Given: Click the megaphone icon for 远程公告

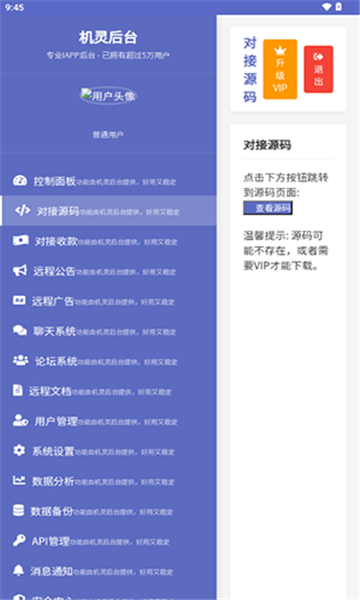Looking at the screenshot, I should tap(20, 270).
